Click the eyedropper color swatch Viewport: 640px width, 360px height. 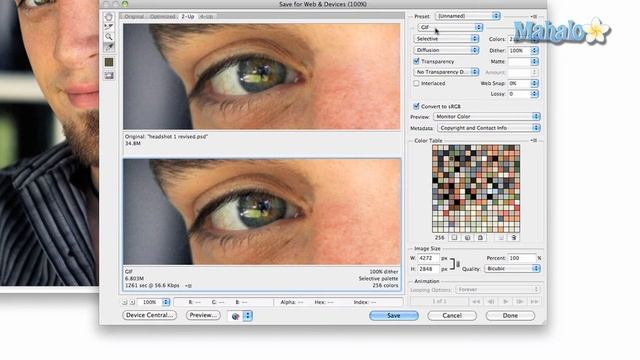(109, 62)
